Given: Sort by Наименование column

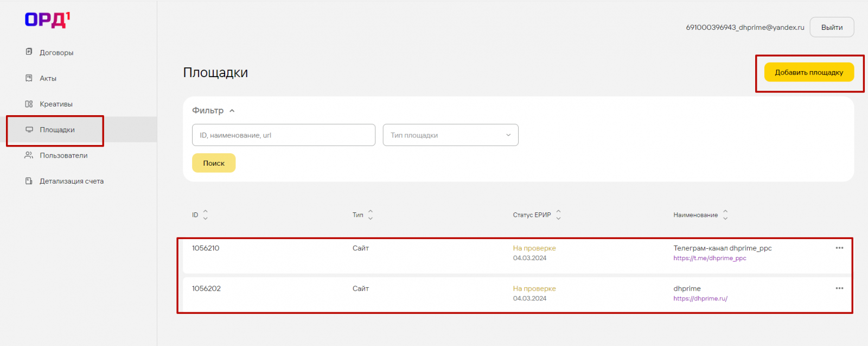Looking at the screenshot, I should [725, 215].
